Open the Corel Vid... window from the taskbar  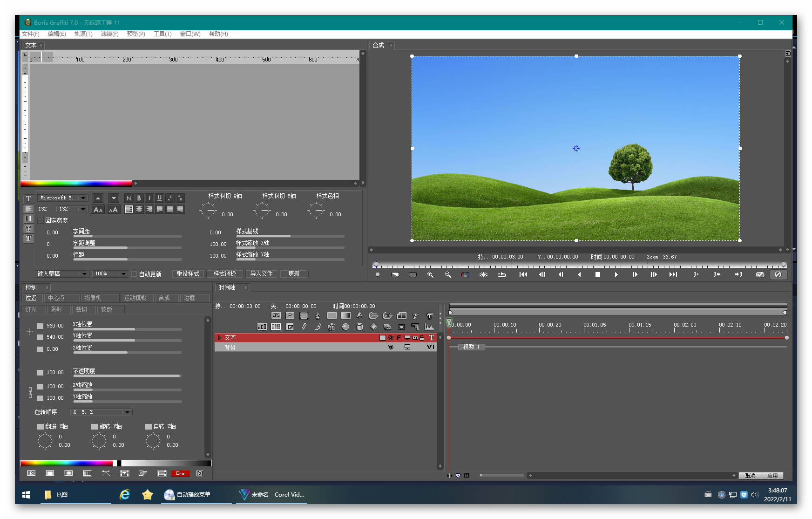(272, 495)
